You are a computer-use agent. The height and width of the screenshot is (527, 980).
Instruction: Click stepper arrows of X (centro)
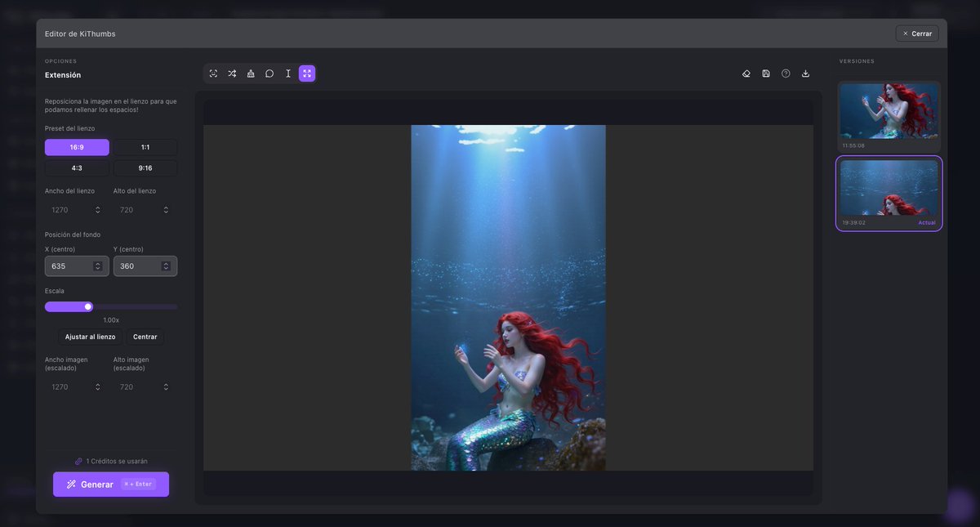pos(98,266)
